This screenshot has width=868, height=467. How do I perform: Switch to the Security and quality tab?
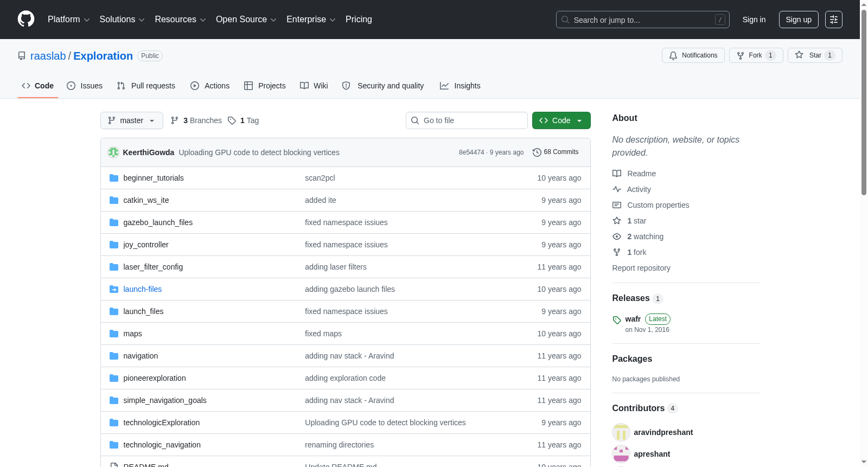click(383, 86)
